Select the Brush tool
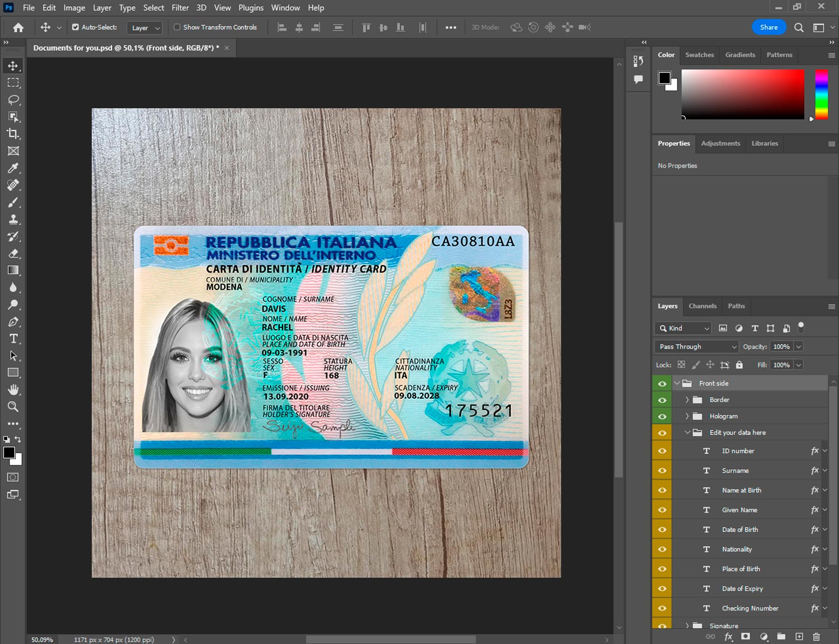The image size is (839, 644). (13, 202)
